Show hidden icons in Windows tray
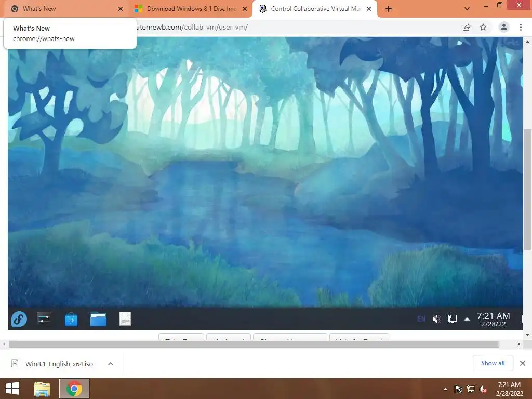Screen dimensions: 532x399 point(445,389)
